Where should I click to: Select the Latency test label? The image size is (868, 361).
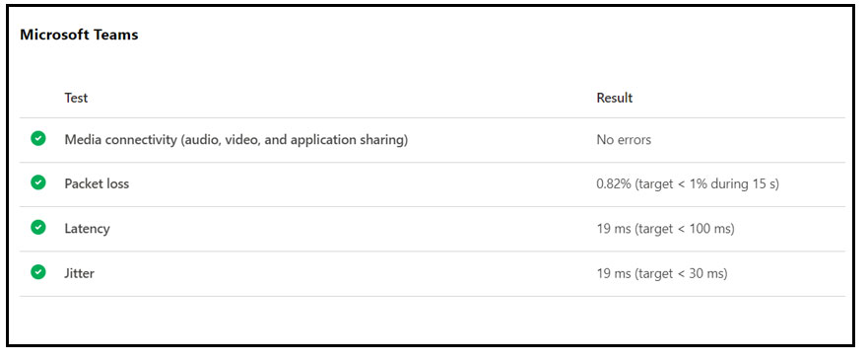[87, 229]
